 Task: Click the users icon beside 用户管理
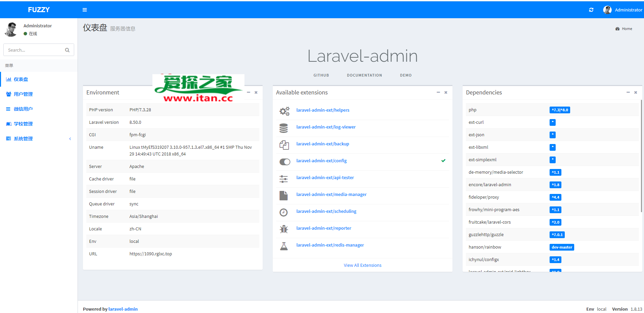[8, 94]
